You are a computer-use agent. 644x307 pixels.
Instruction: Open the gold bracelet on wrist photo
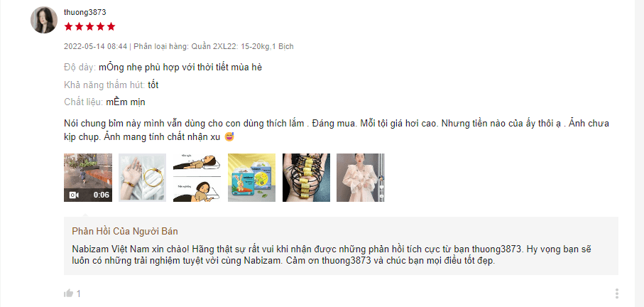[x=143, y=178]
